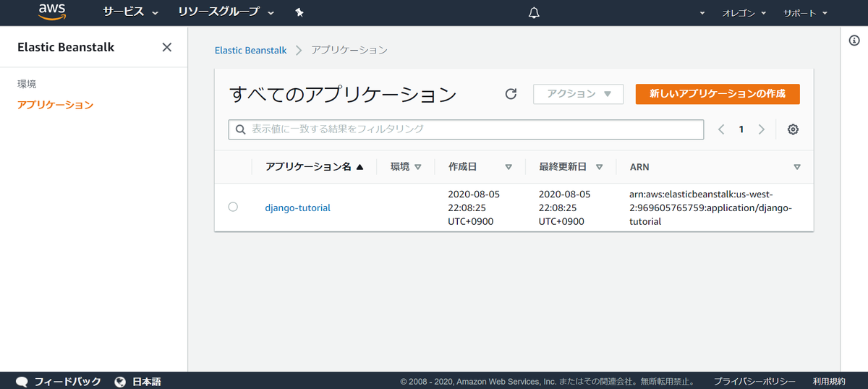Open the django-tutorial application link

coord(297,208)
